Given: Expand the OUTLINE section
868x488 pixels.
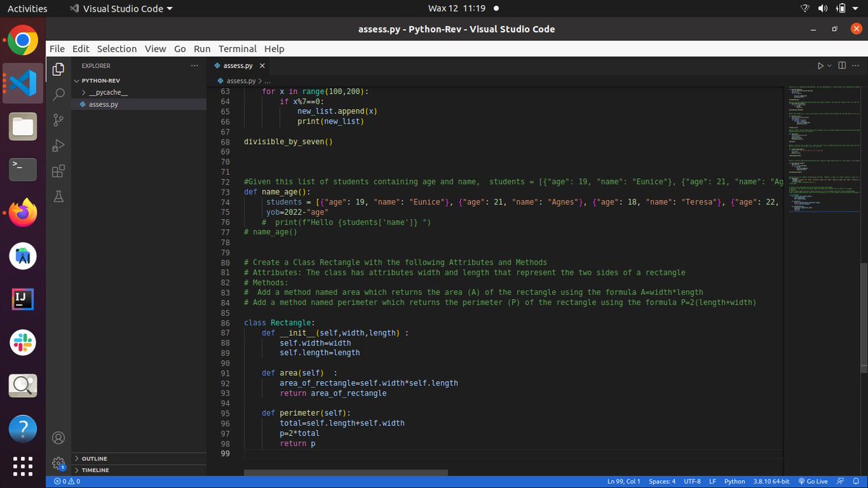Looking at the screenshot, I should 94,458.
